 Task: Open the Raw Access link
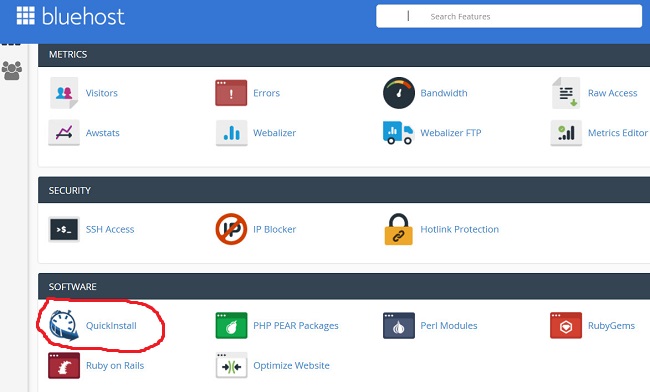[x=613, y=93]
